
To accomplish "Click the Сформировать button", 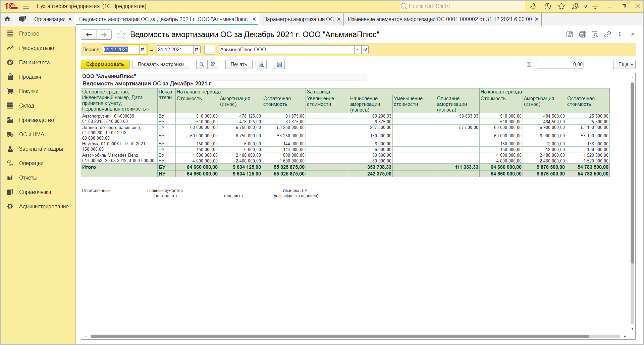I will (105, 64).
